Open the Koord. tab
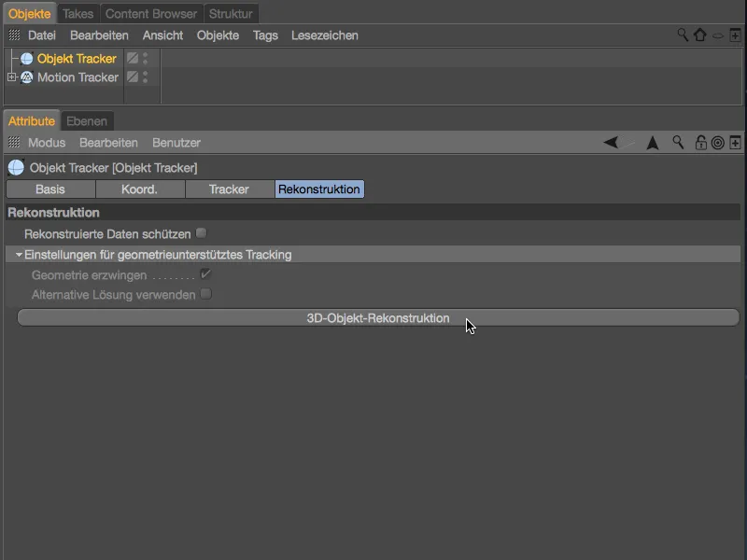Screen dimensions: 747x560 [x=139, y=189]
